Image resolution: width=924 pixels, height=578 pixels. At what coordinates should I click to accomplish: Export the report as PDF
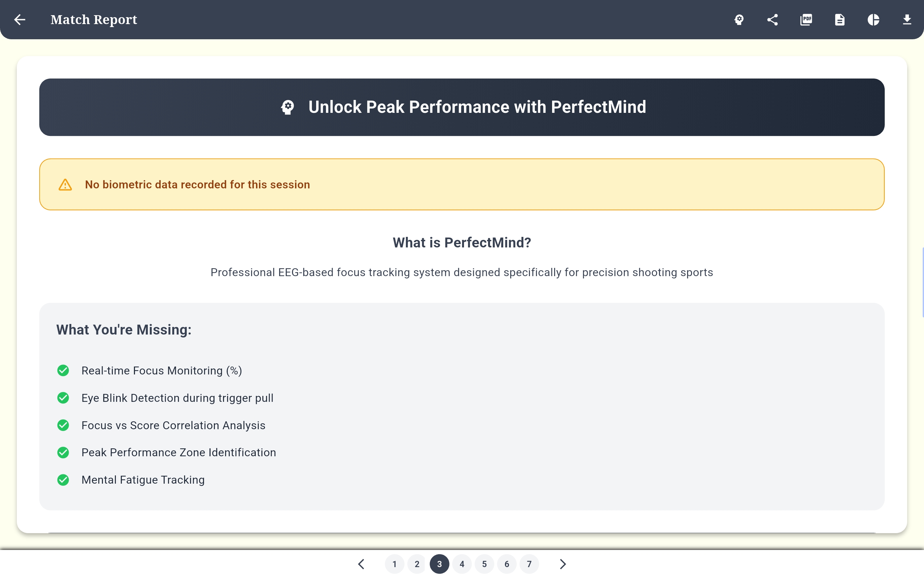tap(806, 19)
